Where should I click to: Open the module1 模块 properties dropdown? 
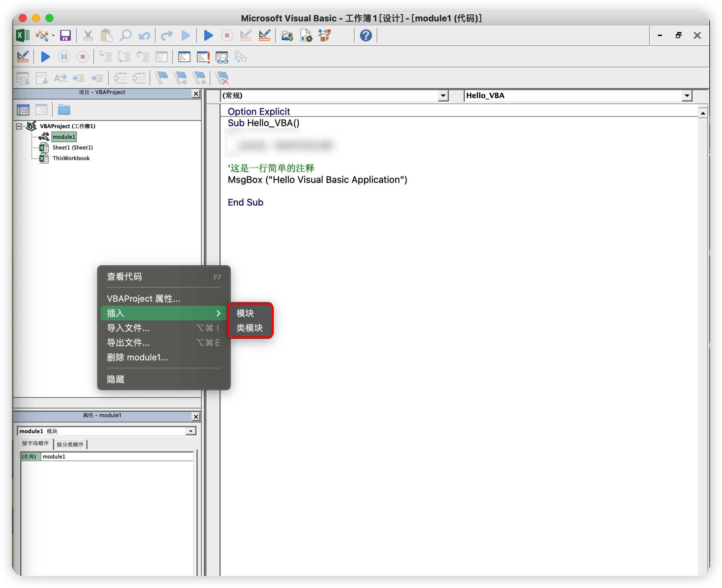(191, 431)
